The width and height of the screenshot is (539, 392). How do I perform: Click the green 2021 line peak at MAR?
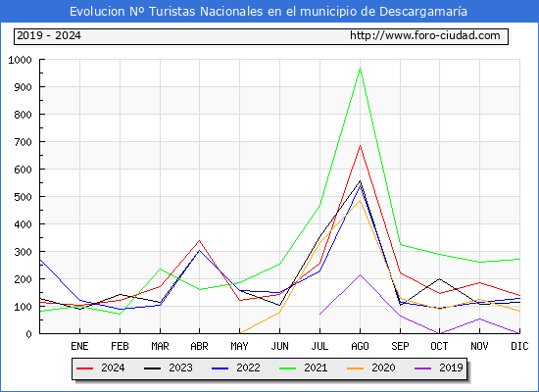pyautogui.click(x=160, y=269)
